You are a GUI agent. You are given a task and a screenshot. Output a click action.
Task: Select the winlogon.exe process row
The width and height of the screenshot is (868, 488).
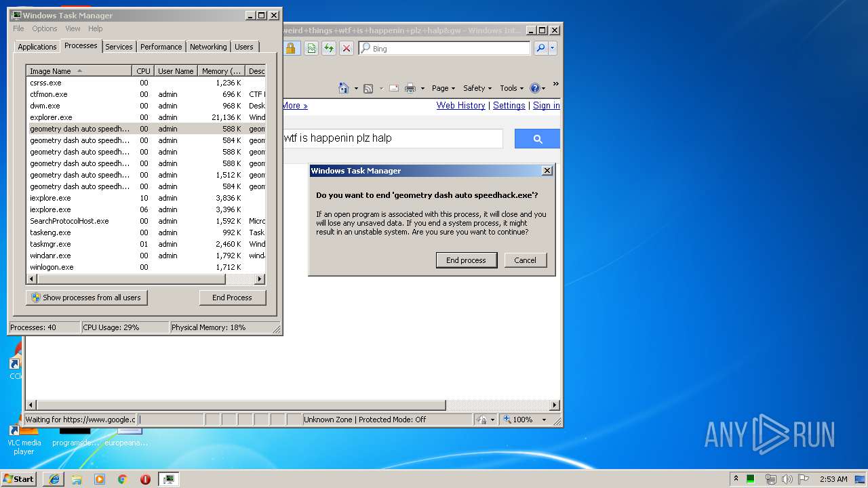(146, 267)
